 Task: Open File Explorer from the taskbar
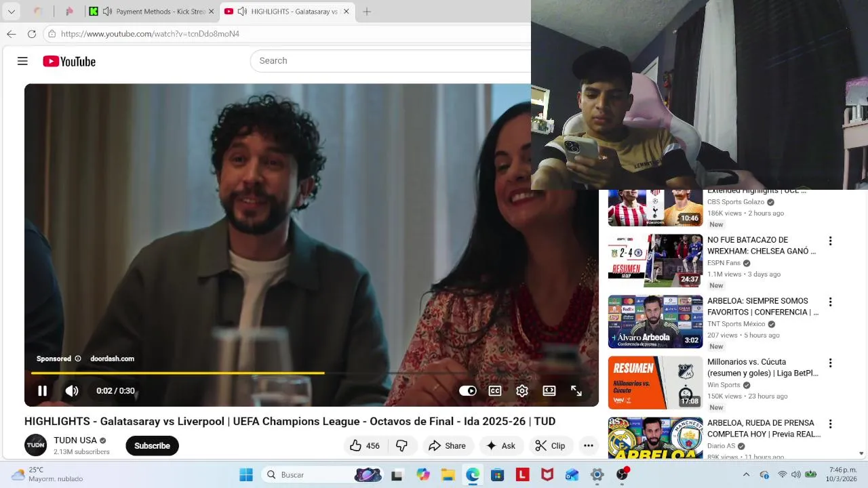coord(448,475)
